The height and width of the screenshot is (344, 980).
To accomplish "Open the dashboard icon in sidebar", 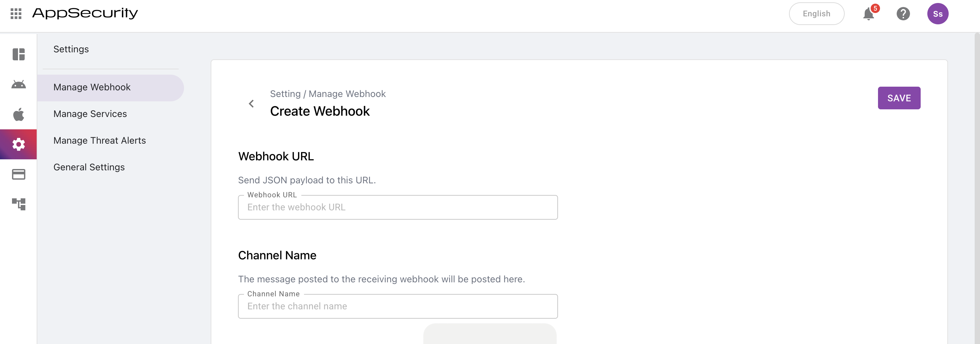I will coord(19,54).
